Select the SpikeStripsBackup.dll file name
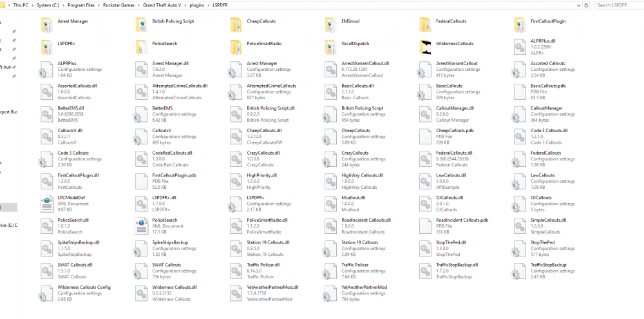 coord(79,242)
